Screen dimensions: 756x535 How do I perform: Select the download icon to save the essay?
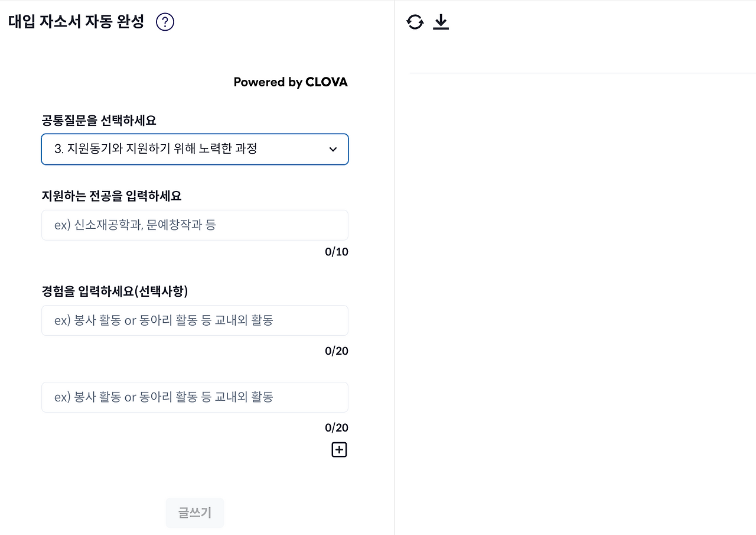coord(441,21)
